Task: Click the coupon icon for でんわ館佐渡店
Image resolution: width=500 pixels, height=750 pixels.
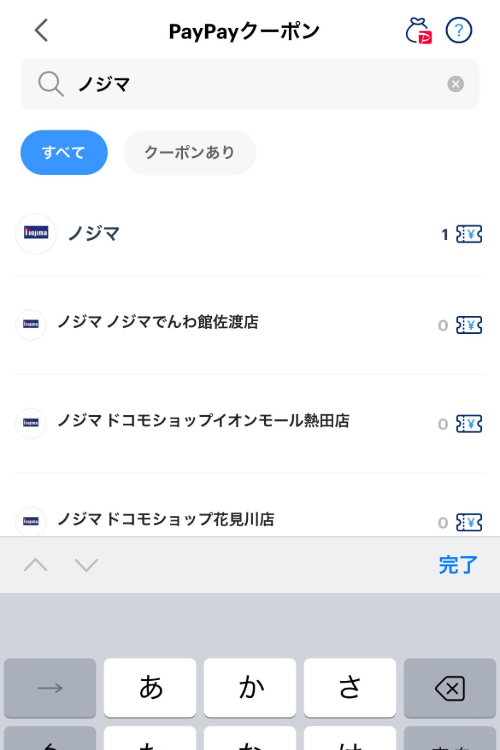Action: (469, 325)
